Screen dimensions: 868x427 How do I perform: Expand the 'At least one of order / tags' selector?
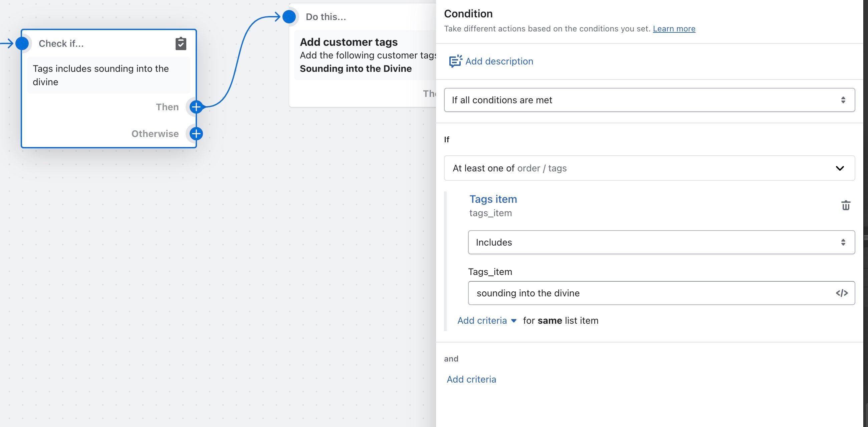point(649,168)
